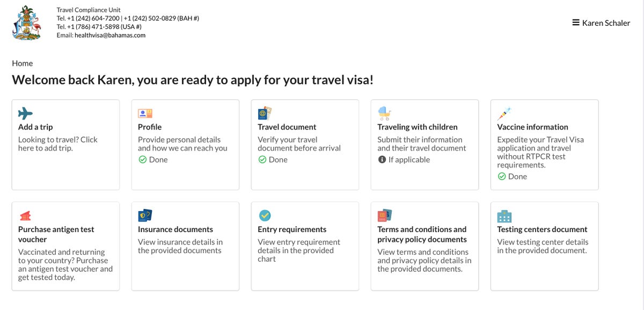Click the passport Travel document icon
The image size is (644, 310).
(265, 113)
